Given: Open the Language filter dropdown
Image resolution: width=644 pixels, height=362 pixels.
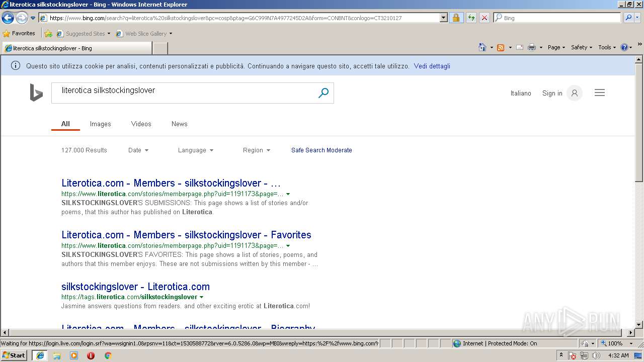Looking at the screenshot, I should coord(196,150).
